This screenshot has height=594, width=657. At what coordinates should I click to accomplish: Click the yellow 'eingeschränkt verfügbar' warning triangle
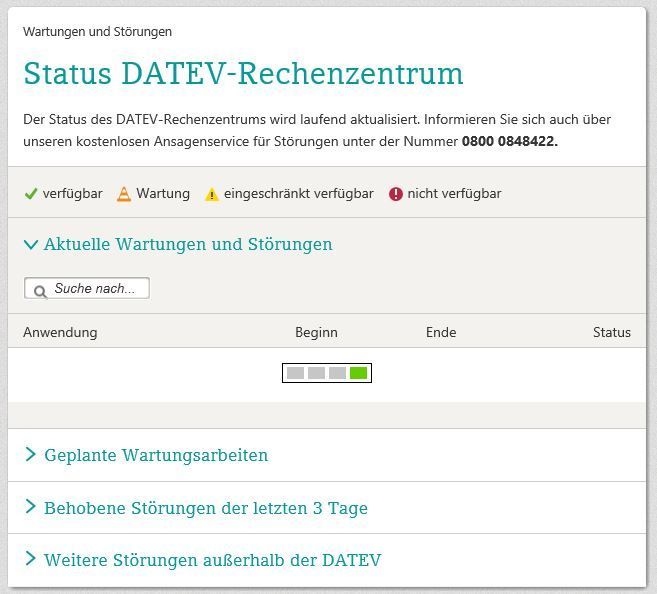pyautogui.click(x=211, y=194)
